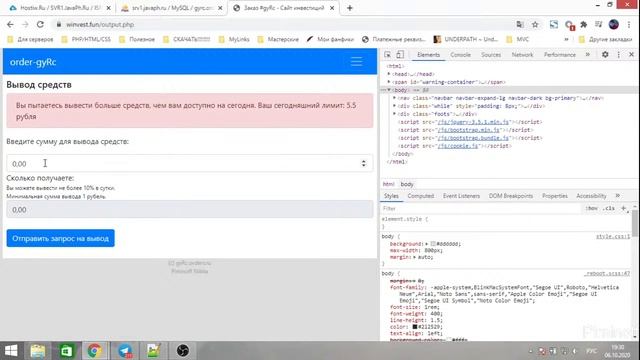The image size is (640, 360).
Task: Open the DOM Breakpoints tab
Action: click(511, 196)
